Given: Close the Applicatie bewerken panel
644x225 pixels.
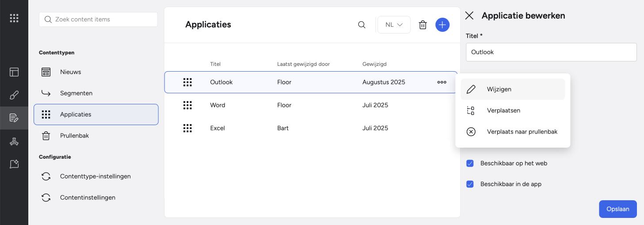Looking at the screenshot, I should [x=469, y=15].
